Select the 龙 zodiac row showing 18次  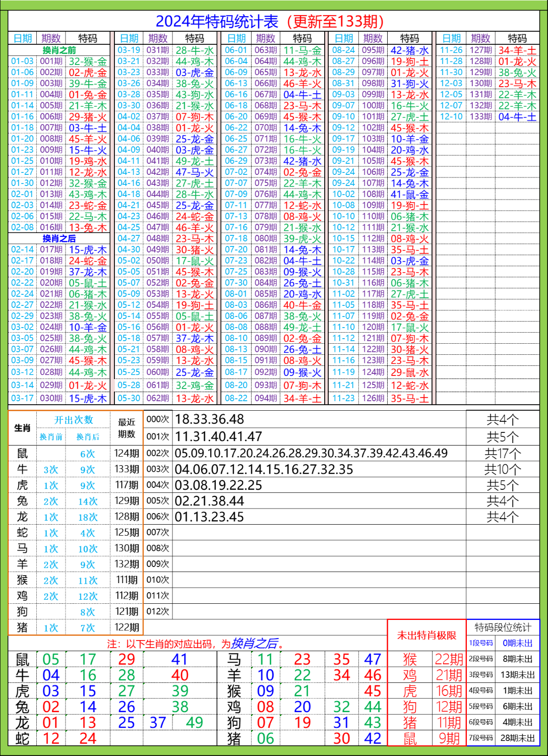[86, 517]
